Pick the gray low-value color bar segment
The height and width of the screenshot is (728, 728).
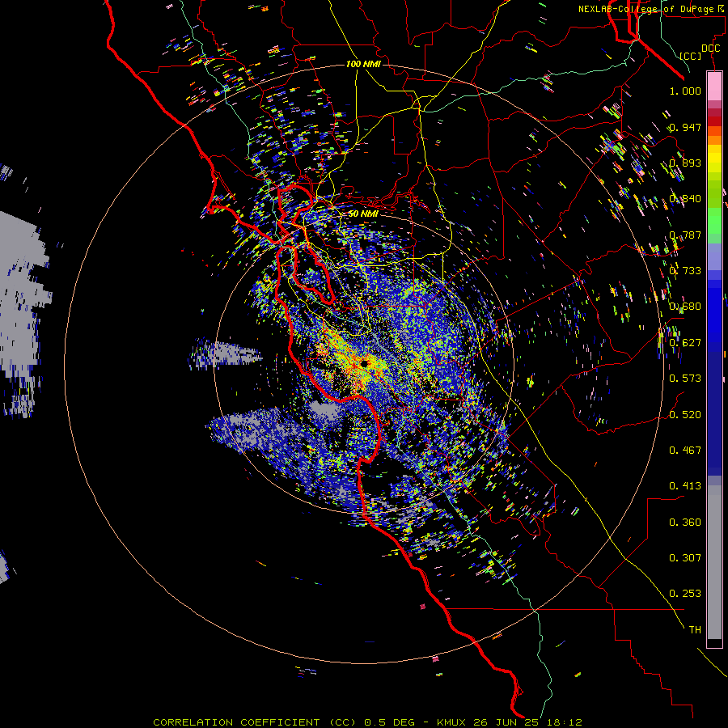[714, 562]
